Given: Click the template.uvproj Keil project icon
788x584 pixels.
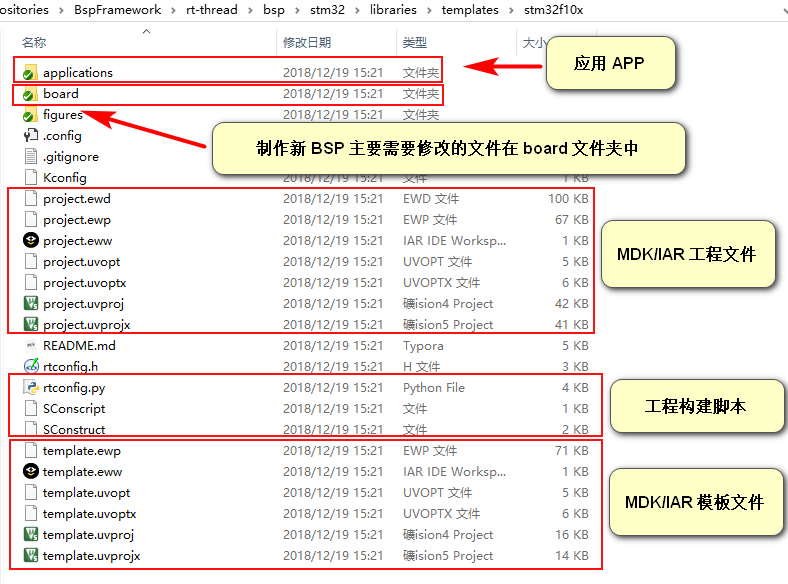Looking at the screenshot, I should (30, 535).
